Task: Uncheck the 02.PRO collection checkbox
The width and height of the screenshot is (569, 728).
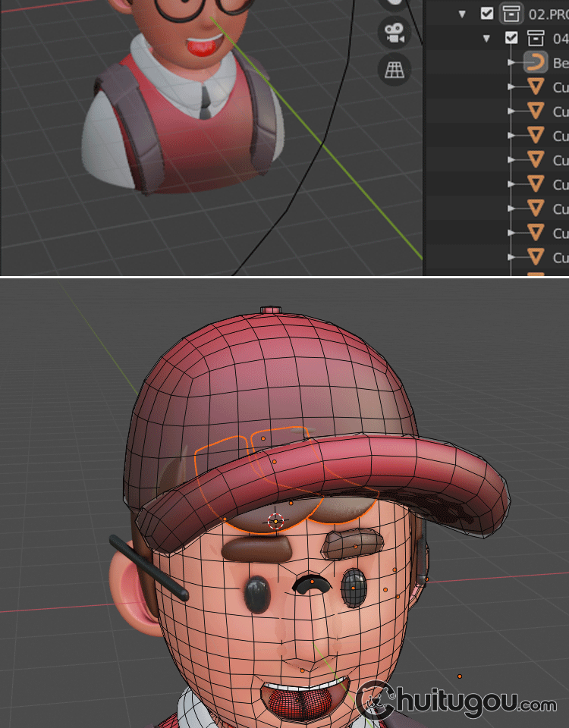Action: pyautogui.click(x=487, y=14)
